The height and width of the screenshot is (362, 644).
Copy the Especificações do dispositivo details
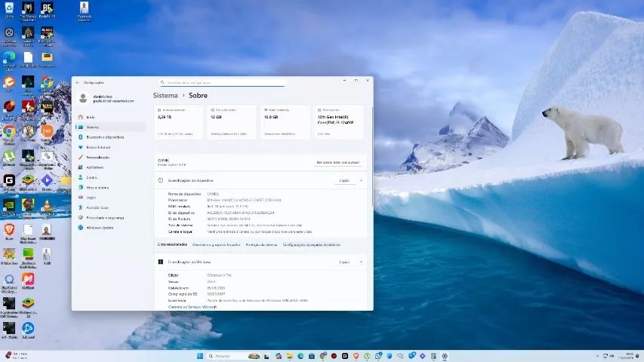pyautogui.click(x=344, y=180)
